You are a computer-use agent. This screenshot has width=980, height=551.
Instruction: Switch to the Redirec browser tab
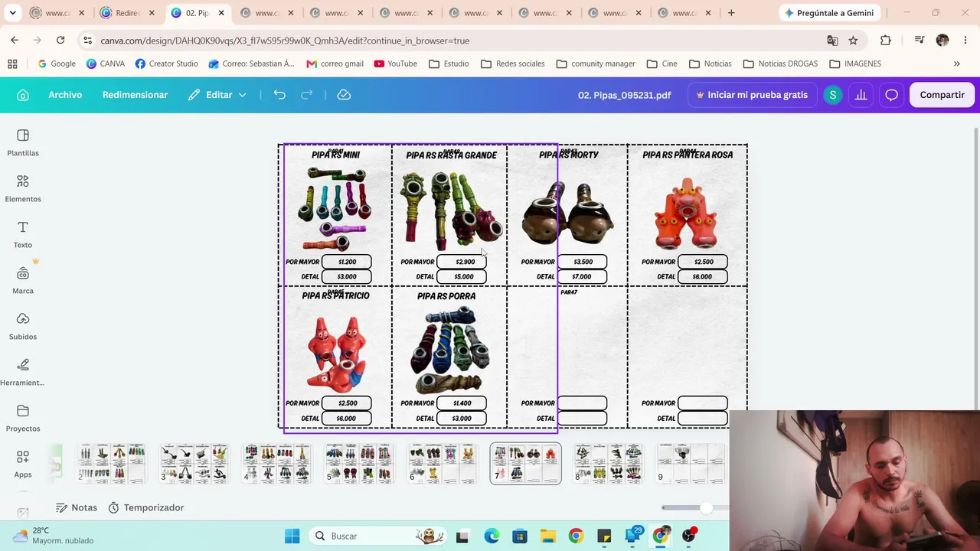click(x=128, y=13)
